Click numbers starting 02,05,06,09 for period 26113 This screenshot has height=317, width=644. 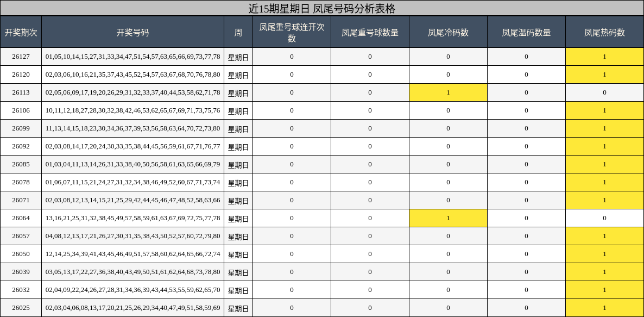point(132,92)
